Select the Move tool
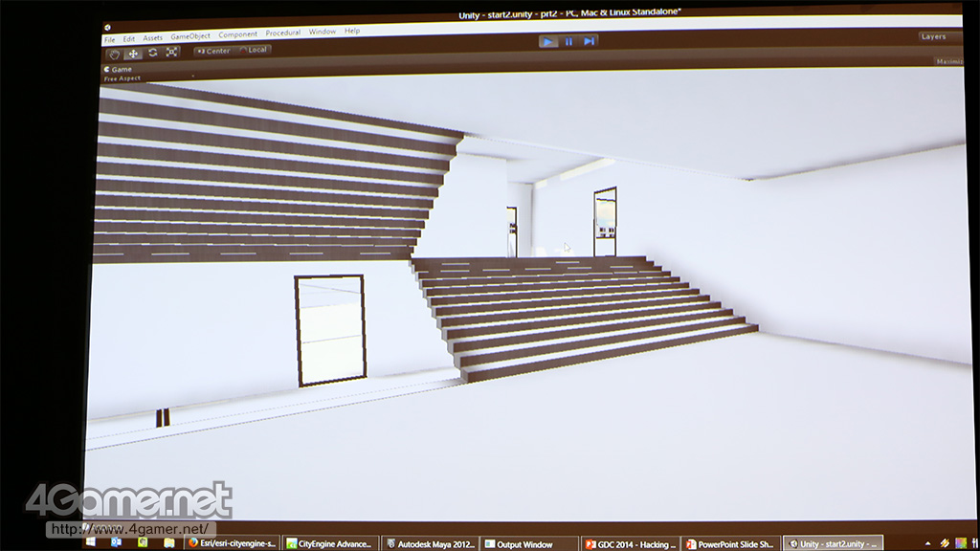980x551 pixels. pos(133,53)
